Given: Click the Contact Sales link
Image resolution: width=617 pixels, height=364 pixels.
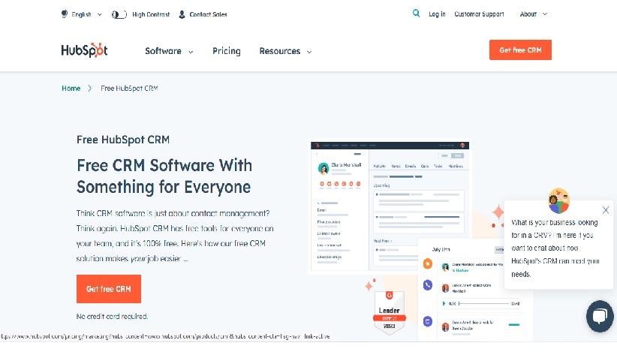Looking at the screenshot, I should point(208,14).
